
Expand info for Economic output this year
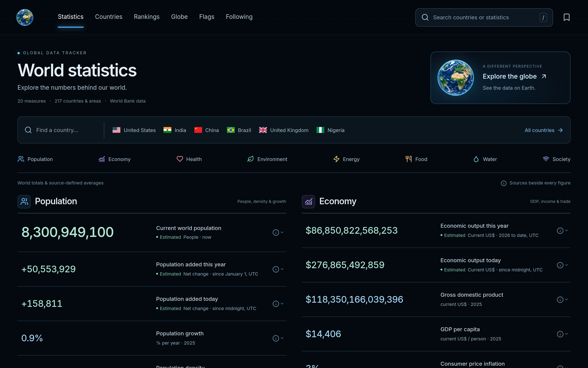[x=562, y=230]
